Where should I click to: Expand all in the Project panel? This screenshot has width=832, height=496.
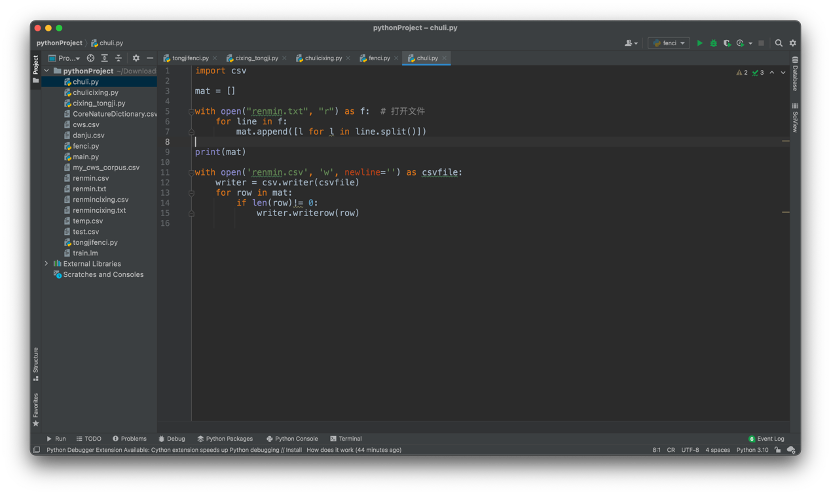click(x=105, y=58)
